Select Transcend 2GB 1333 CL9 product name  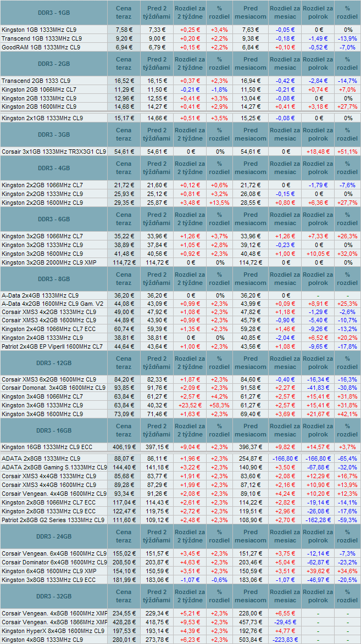[36, 81]
